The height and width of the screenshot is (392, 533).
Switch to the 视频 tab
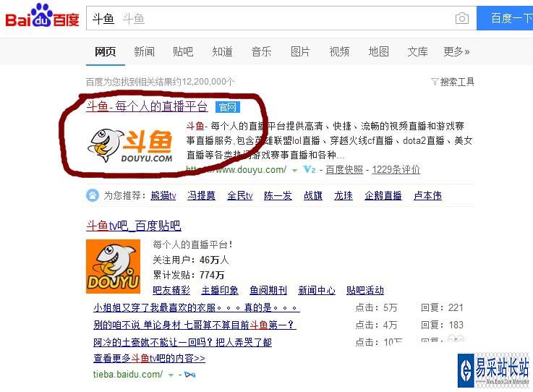339,51
